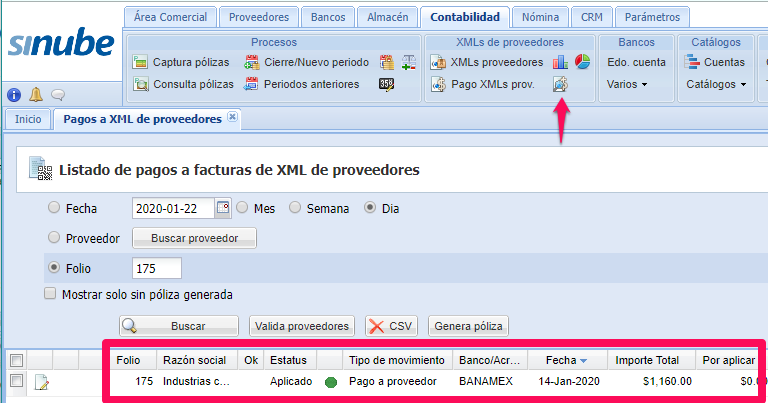Select the Dia radio option
Viewport: 768px width, 403px height.
coord(370,208)
